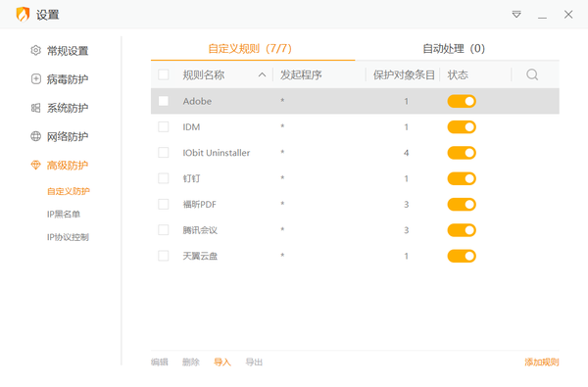The width and height of the screenshot is (588, 387).
Task: Check the 钉钉 rule checkbox
Action: click(163, 178)
